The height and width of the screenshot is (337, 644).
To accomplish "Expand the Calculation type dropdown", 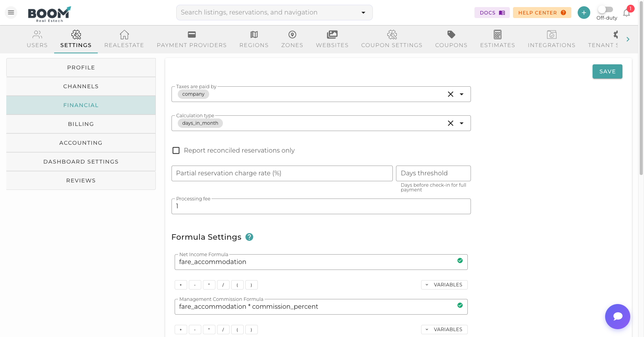I will click(x=462, y=123).
